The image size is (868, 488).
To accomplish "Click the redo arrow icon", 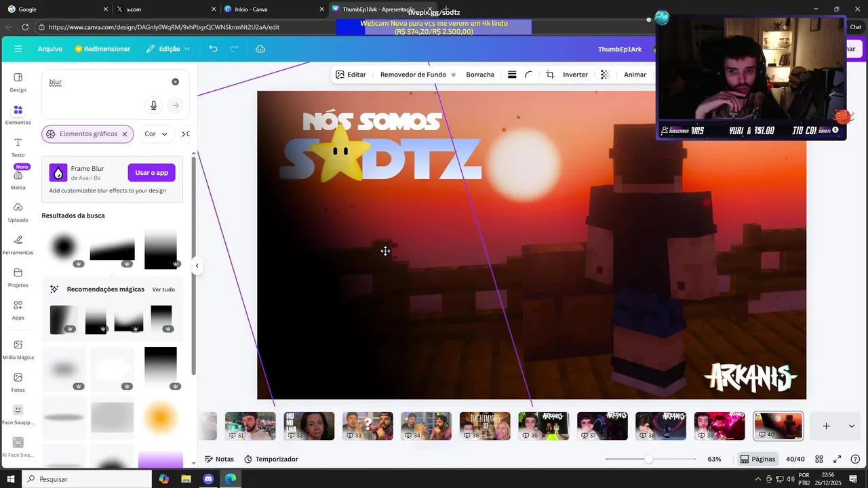I will click(235, 49).
